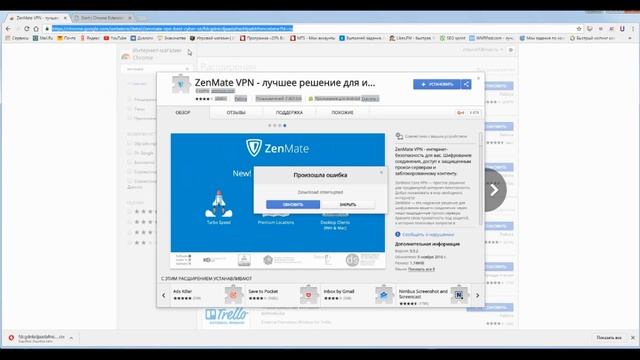The height and width of the screenshot is (360, 640).
Task: Click the Web Store search field
Action: point(157,69)
